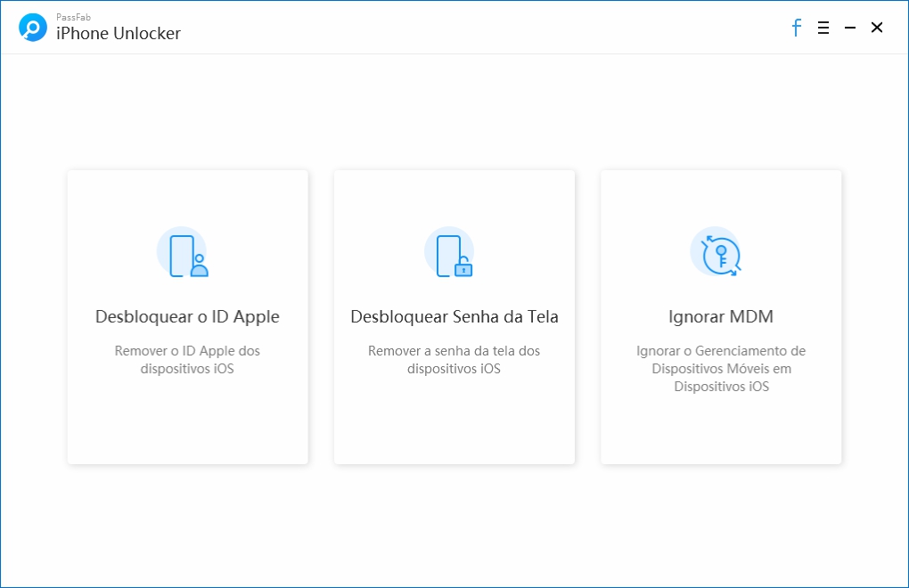
Task: Click the small PassFab brand label
Action: 72,17
